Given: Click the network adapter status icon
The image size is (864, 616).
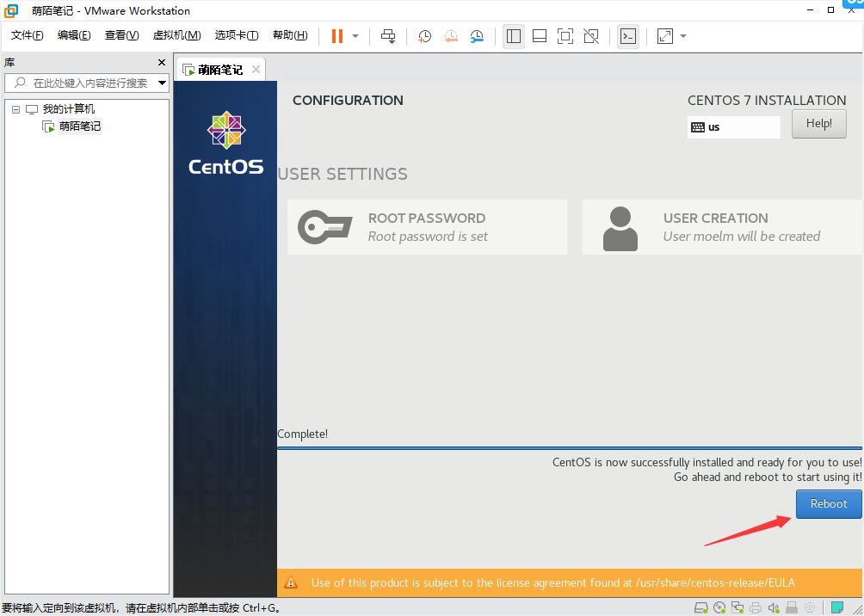Looking at the screenshot, I should (737, 608).
